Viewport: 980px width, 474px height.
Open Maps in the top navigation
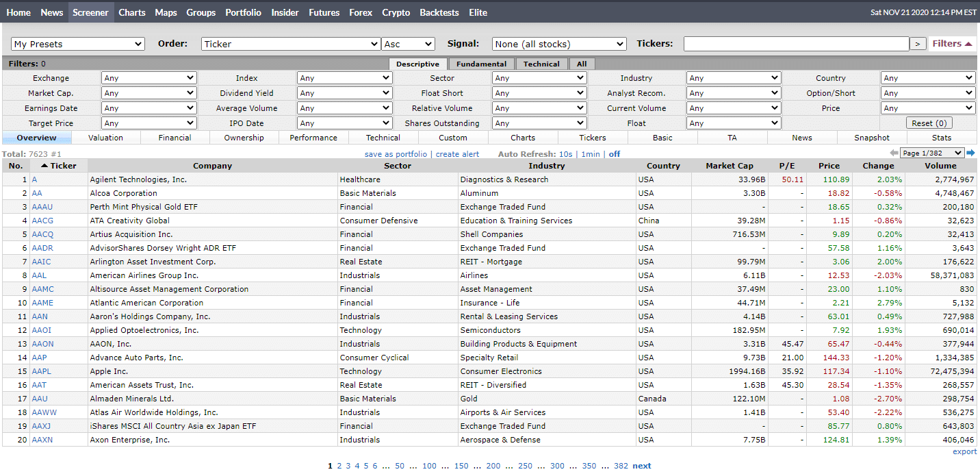pos(166,12)
